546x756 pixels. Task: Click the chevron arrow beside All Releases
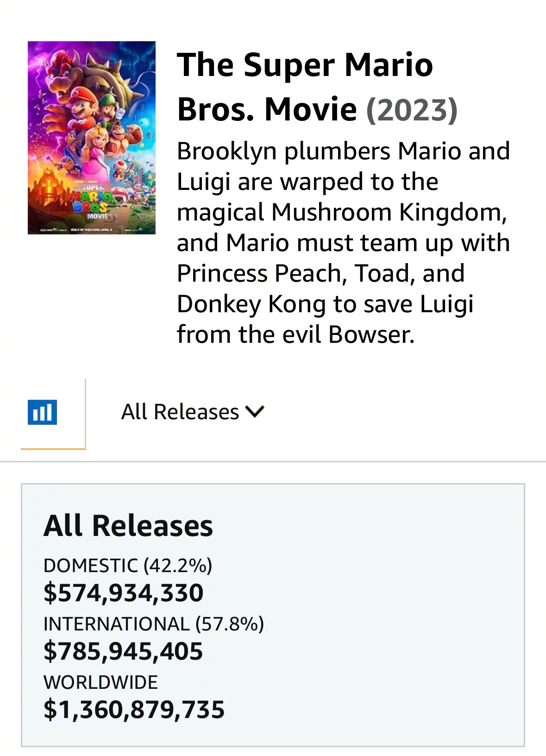255,411
